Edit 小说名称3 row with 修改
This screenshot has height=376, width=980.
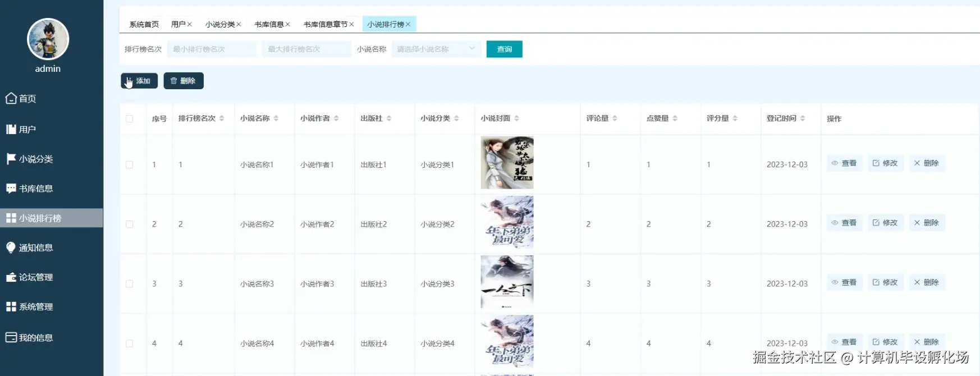click(885, 282)
